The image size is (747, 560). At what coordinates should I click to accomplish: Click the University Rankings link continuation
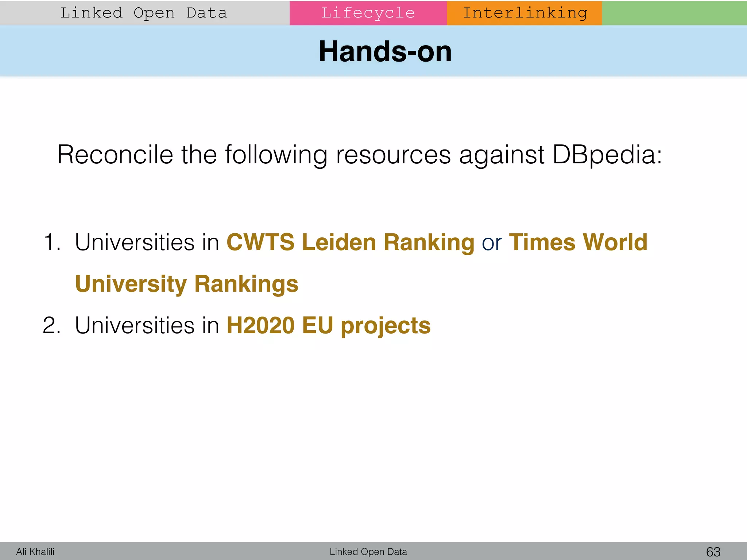coord(186,284)
